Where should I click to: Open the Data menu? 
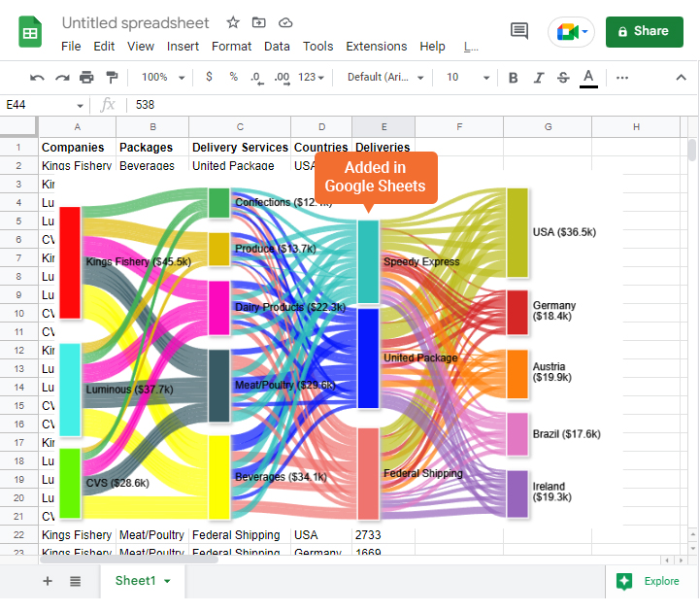pos(277,47)
